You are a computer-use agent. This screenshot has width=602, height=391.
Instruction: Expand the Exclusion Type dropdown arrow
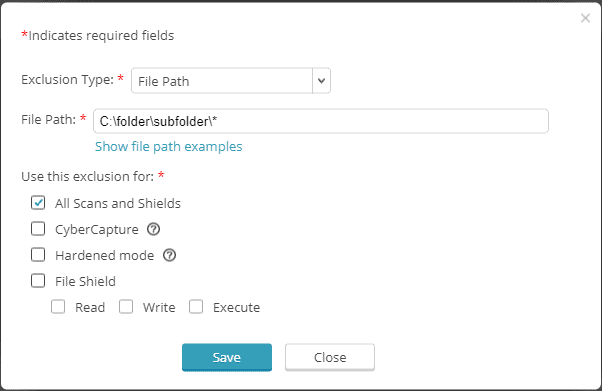[x=321, y=81]
